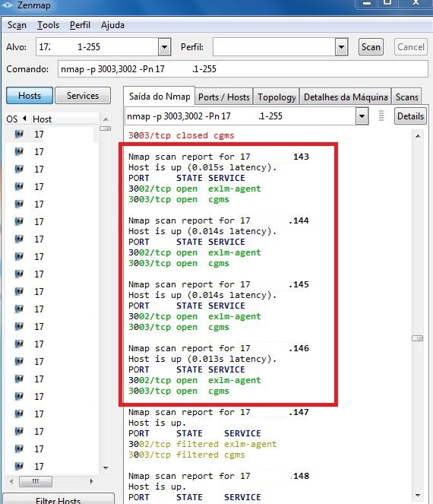Click the '3002/tcp filtered exlm-agent' line
Screen dimensions: 433x504
point(202,444)
